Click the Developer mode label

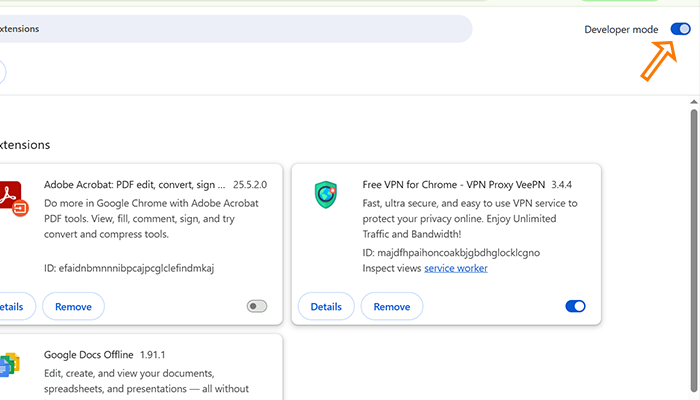621,29
